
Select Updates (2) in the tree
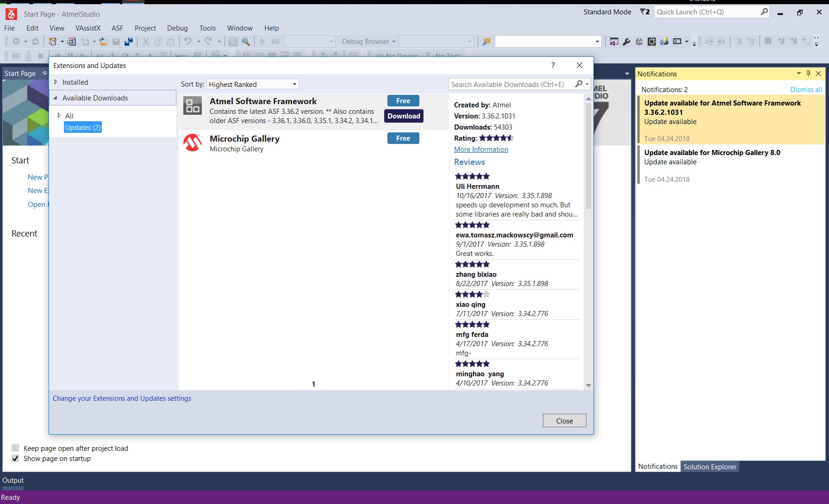pos(83,127)
